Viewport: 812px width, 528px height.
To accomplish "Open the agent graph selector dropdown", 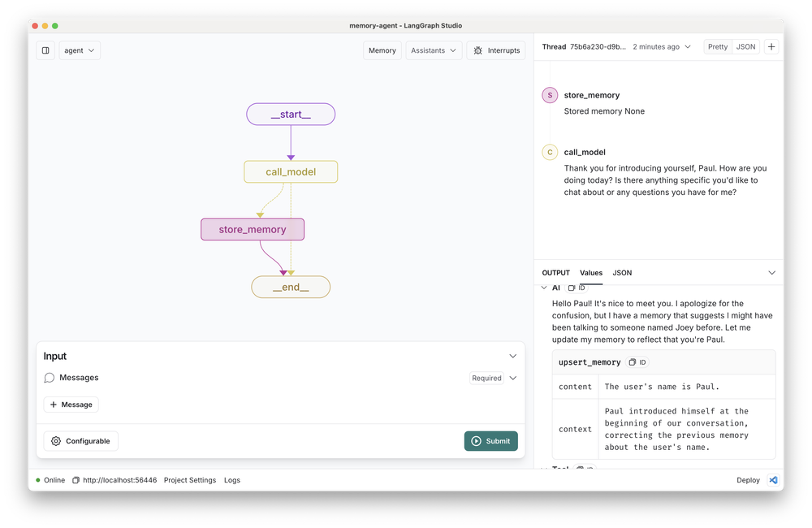I will 79,50.
